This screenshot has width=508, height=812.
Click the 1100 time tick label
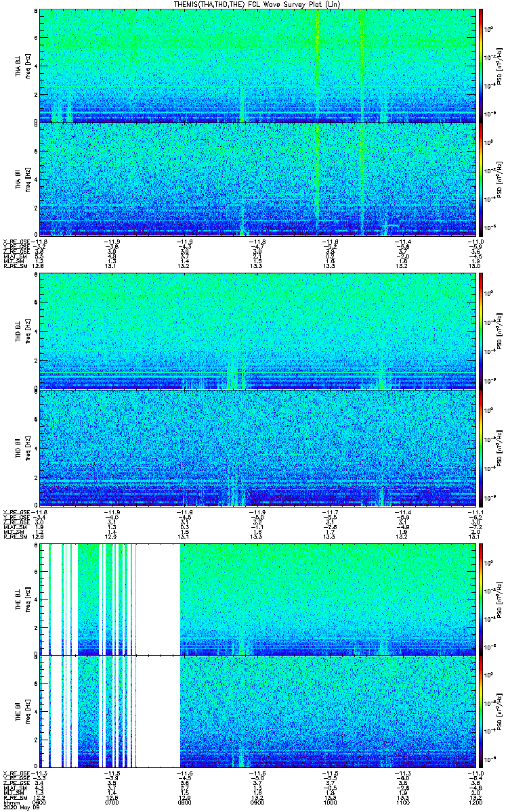point(402,801)
